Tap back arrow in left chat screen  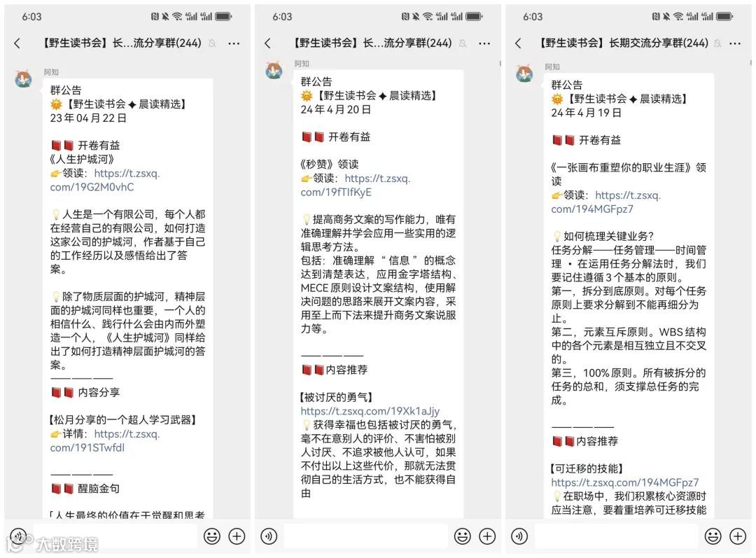tap(17, 43)
